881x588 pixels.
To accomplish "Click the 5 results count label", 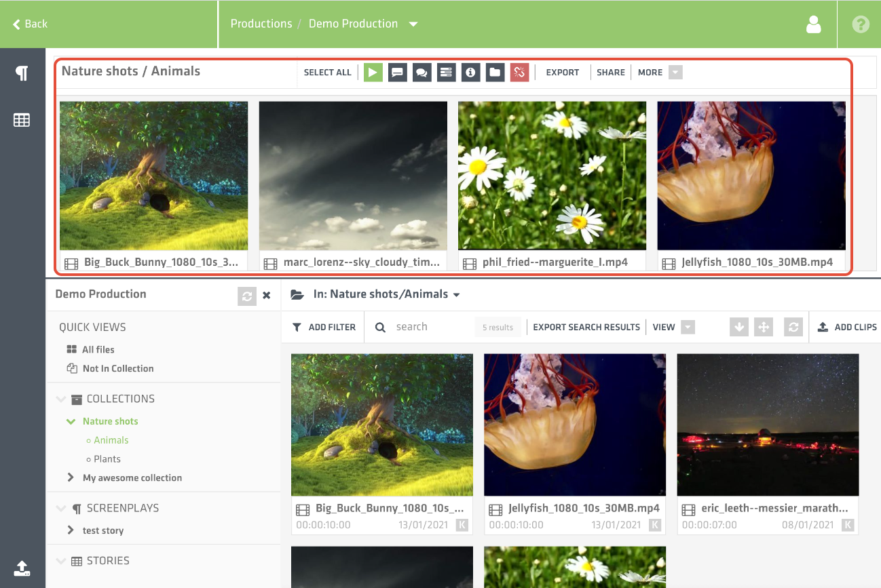I will pos(498,328).
